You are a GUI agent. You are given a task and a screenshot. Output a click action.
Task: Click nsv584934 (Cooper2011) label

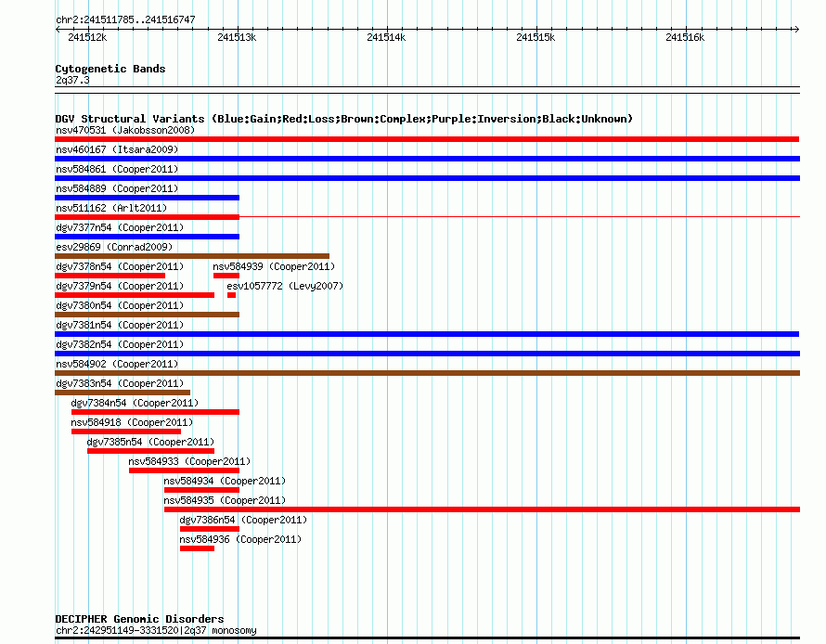point(225,481)
